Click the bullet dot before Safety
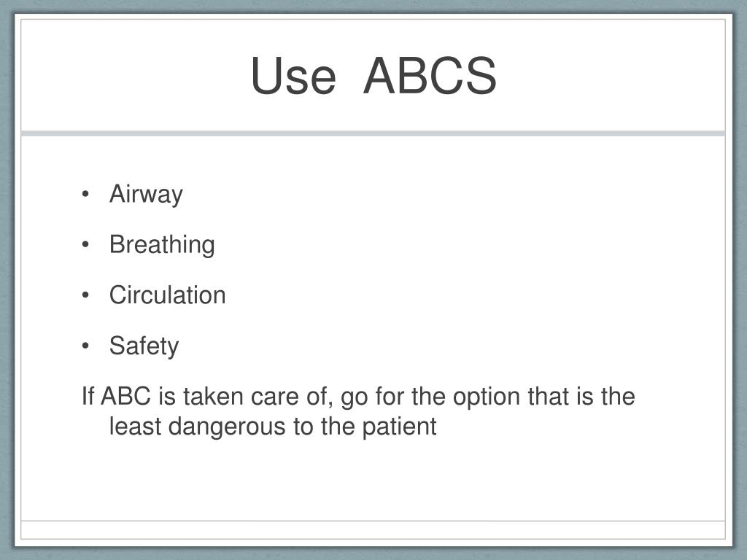Viewport: 747px width, 560px height. (85, 346)
